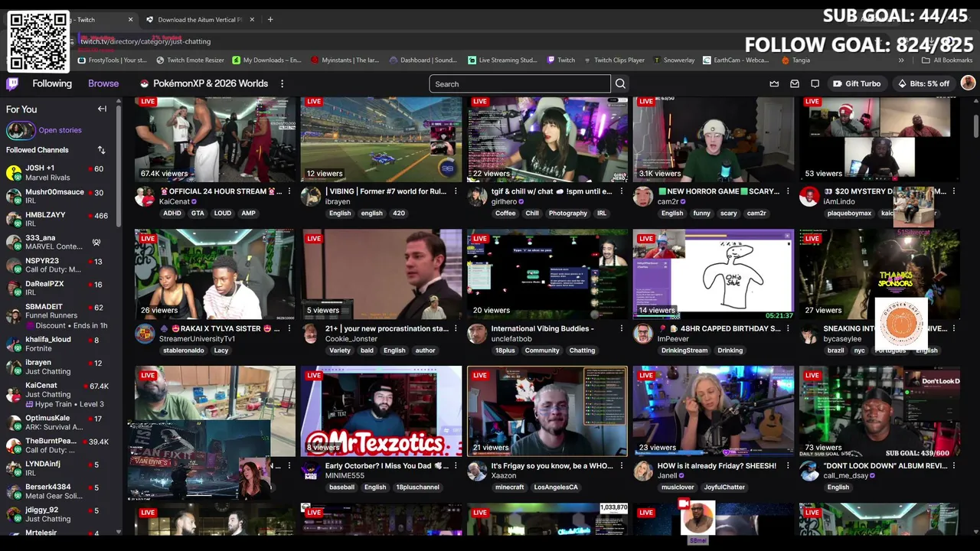This screenshot has height=551, width=980.
Task: Click the Gift Turbo button
Action: [857, 83]
